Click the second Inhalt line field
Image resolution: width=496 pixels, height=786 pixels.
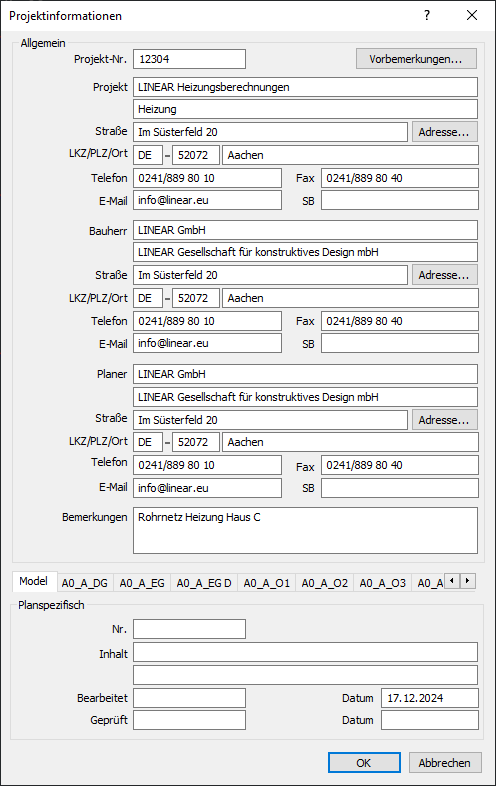305,675
